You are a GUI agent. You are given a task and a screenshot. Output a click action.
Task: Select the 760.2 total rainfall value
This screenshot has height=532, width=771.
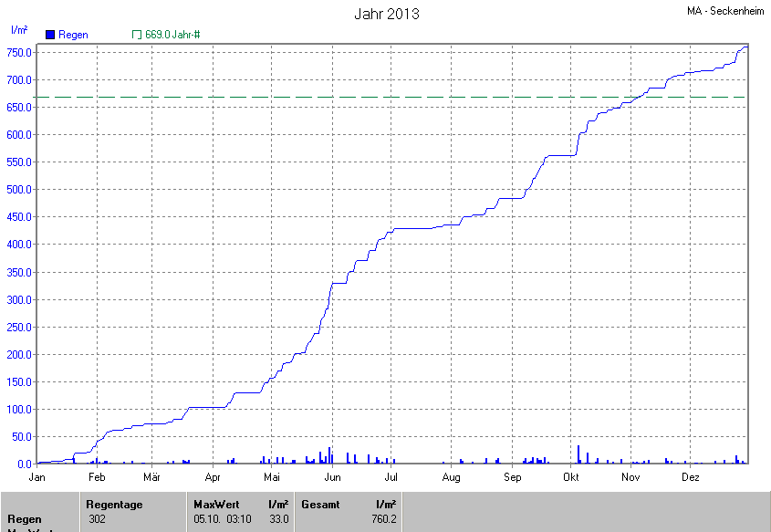(x=384, y=519)
